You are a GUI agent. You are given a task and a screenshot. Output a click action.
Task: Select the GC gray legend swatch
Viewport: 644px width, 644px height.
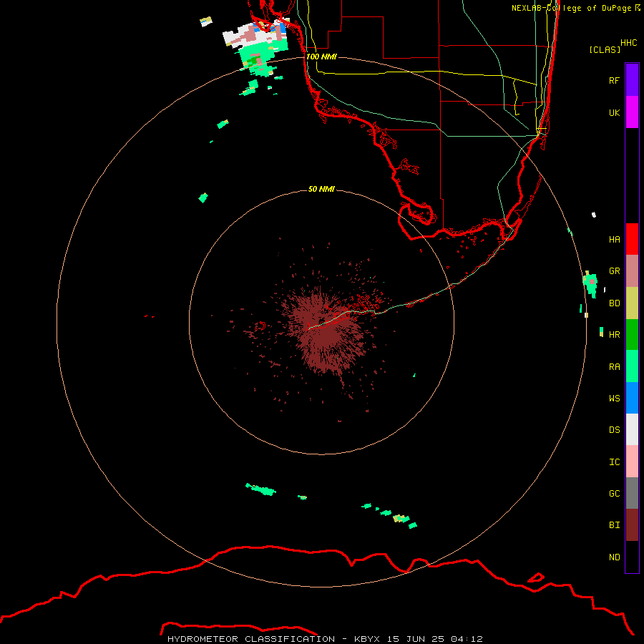coord(632,493)
